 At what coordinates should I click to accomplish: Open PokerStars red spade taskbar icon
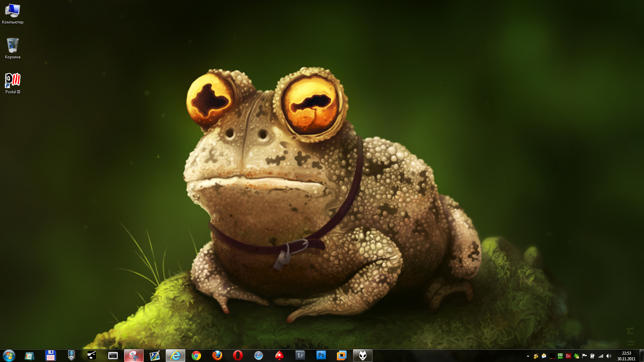tap(280, 356)
